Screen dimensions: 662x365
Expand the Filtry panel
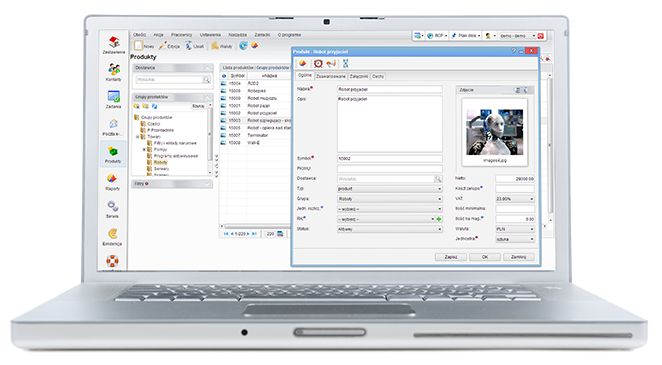206,184
